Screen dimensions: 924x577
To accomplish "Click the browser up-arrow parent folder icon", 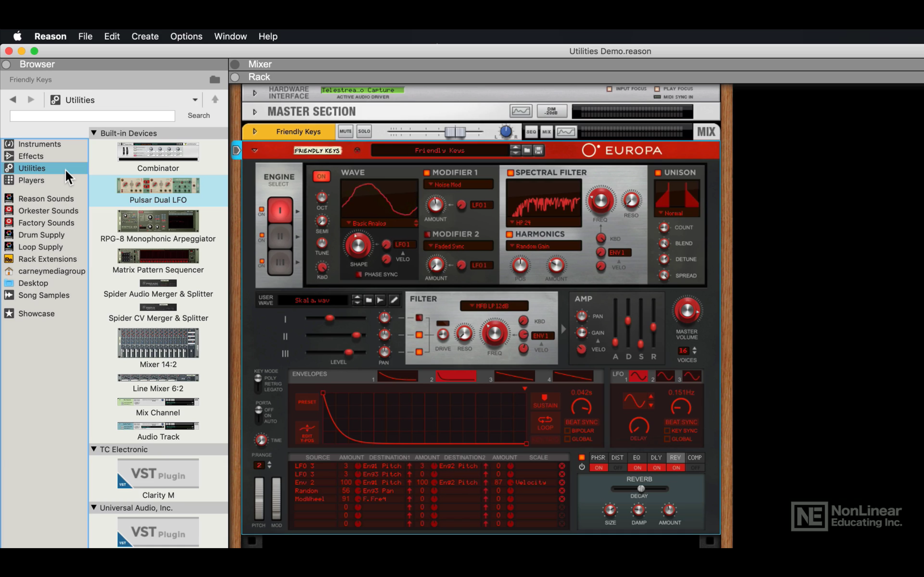I will point(215,100).
